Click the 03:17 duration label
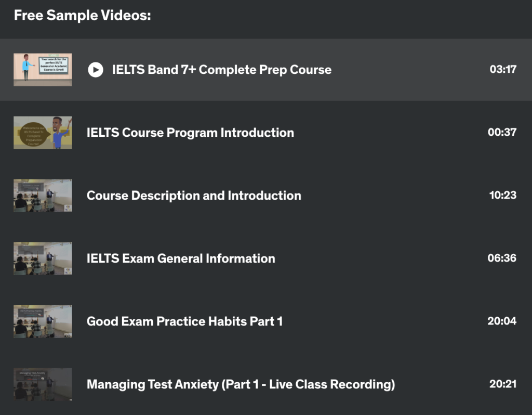Viewport: 532px width, 415px height. 503,69
